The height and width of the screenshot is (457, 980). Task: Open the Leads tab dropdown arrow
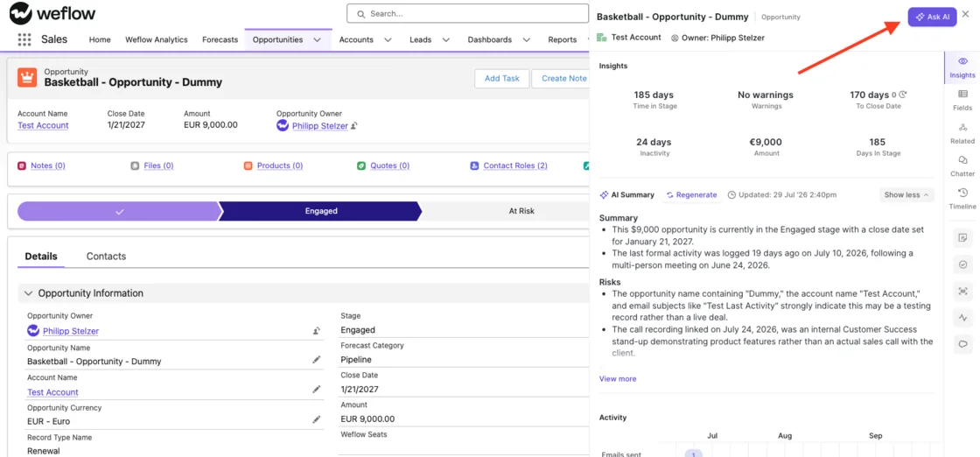point(446,39)
